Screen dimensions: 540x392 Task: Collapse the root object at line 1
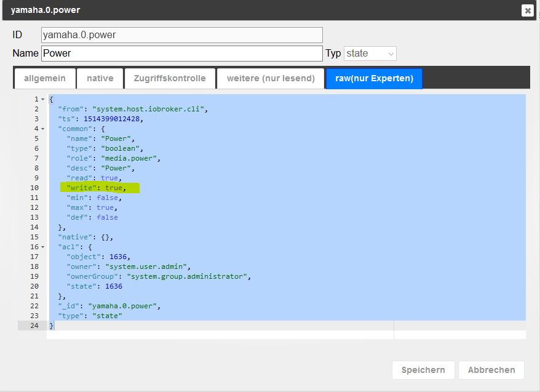pos(43,99)
